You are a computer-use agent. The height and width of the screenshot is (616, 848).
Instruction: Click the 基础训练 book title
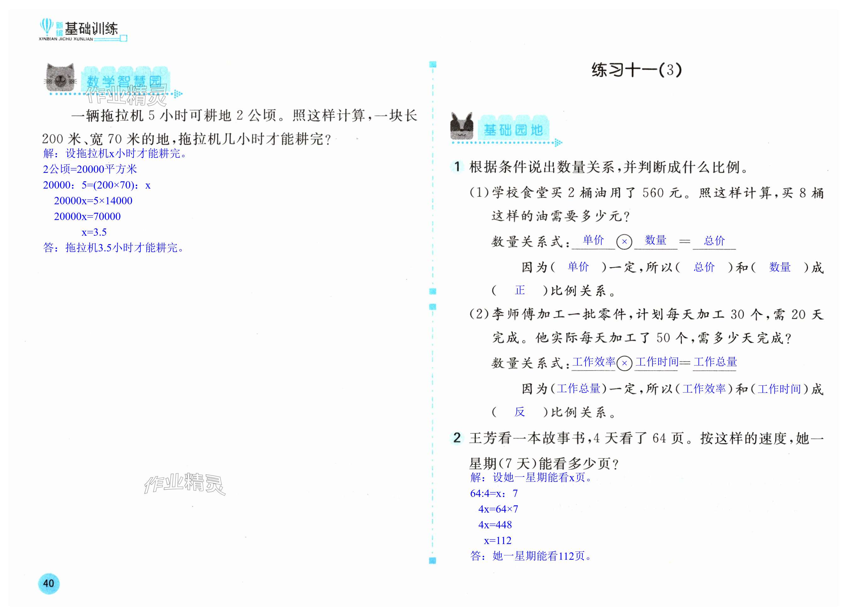(91, 29)
